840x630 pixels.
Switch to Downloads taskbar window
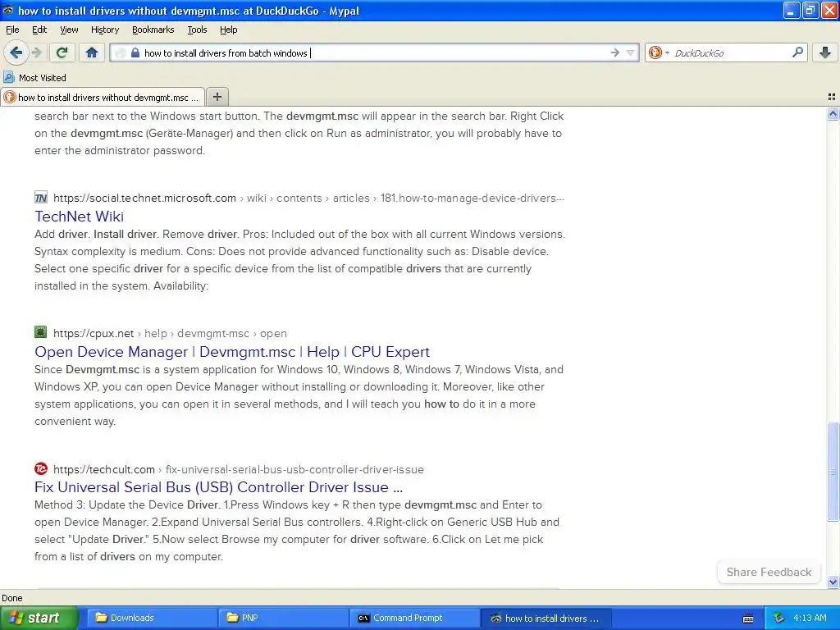[x=152, y=618]
